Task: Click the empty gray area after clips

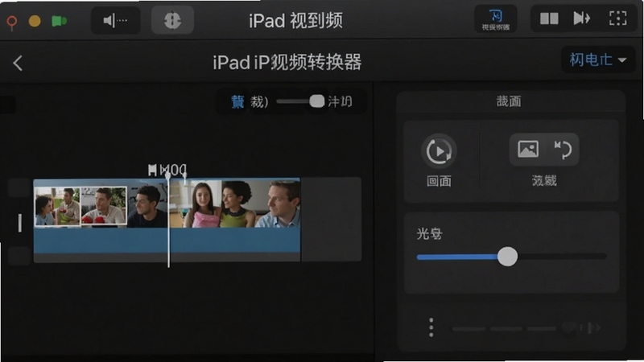Action: (x=331, y=219)
